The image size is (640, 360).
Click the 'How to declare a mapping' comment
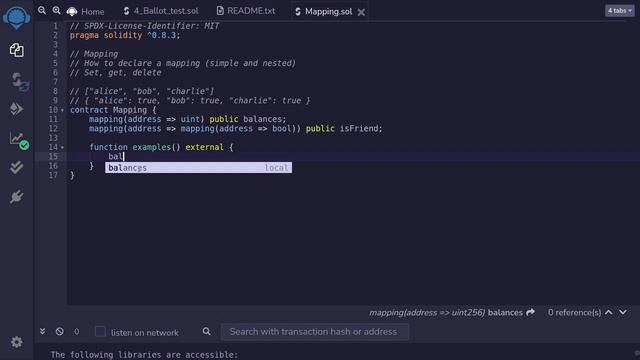[x=182, y=63]
